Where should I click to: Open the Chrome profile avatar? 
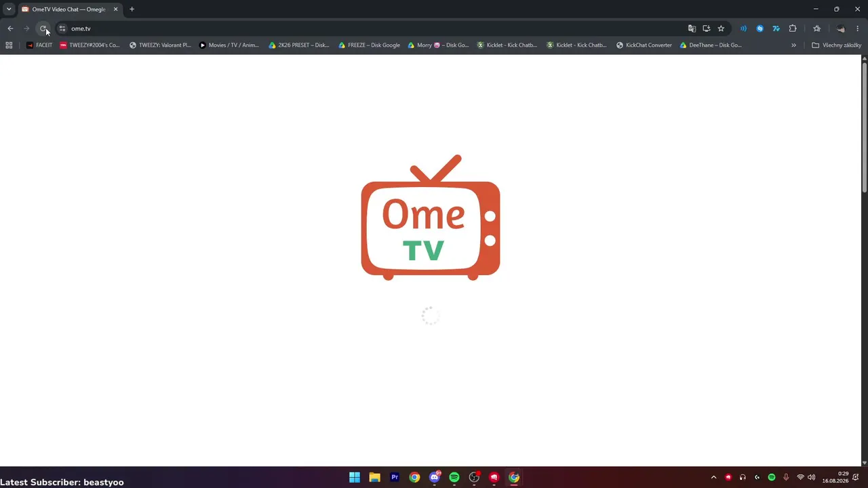[841, 28]
